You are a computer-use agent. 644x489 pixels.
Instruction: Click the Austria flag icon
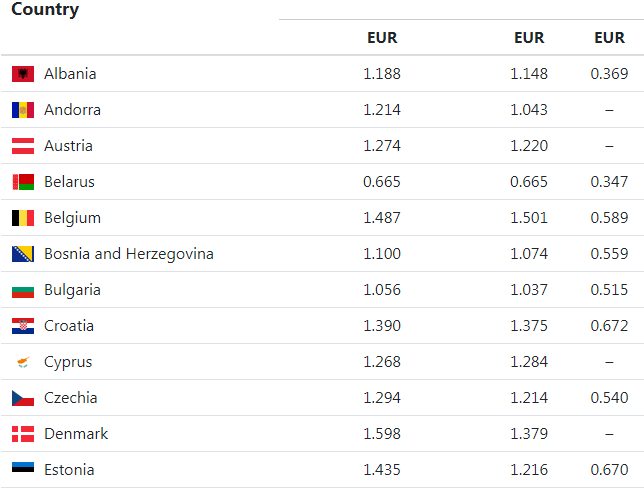point(23,146)
